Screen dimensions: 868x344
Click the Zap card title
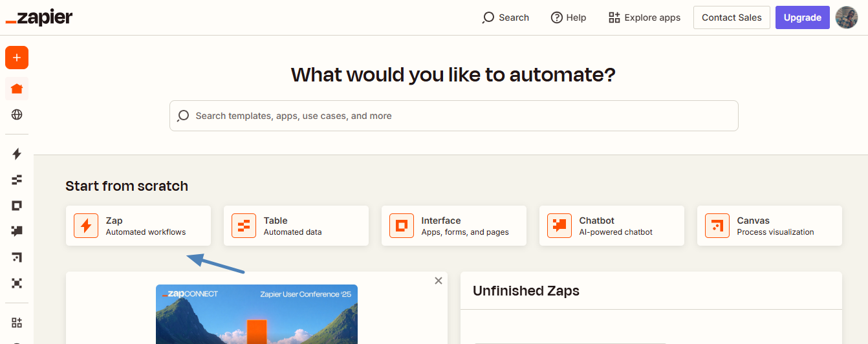coord(114,220)
